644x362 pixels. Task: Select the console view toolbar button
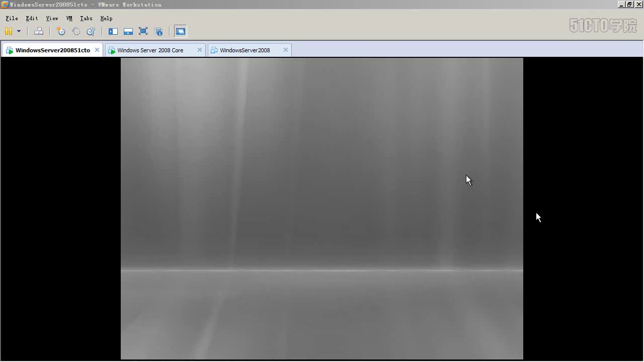pyautogui.click(x=181, y=31)
